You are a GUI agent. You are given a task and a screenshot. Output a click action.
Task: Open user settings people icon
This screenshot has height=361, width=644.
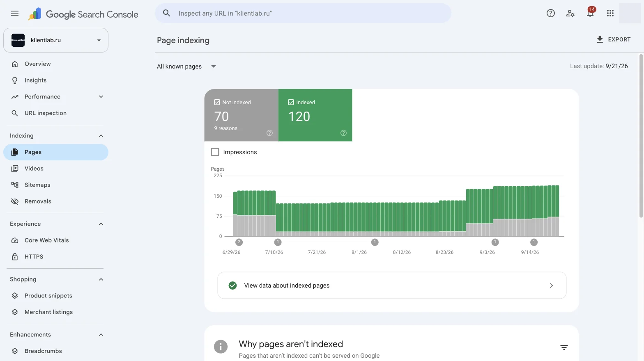click(x=570, y=13)
